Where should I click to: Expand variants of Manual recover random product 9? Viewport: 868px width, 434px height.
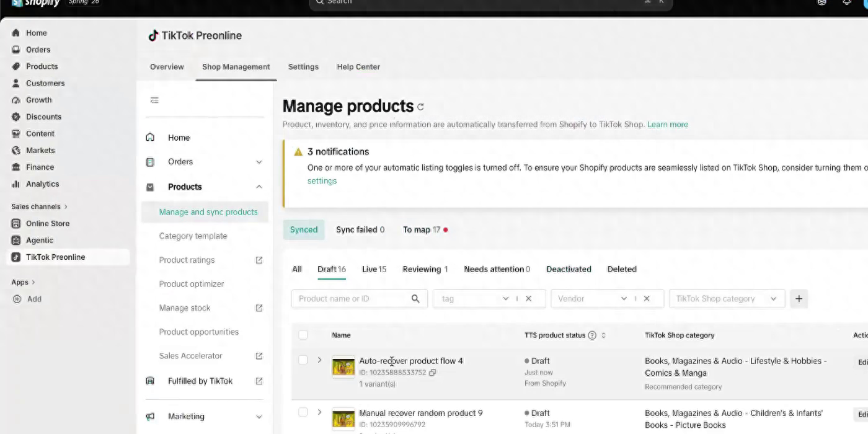coord(319,412)
